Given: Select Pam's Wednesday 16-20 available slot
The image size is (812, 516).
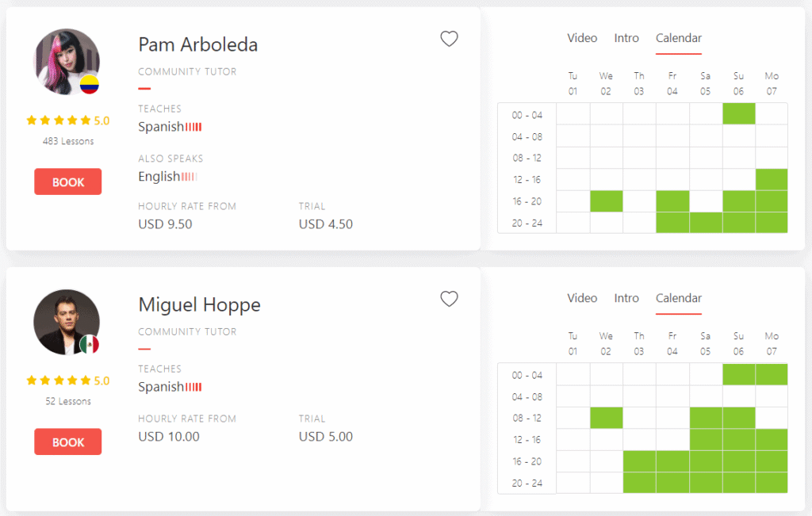Looking at the screenshot, I should pyautogui.click(x=607, y=201).
